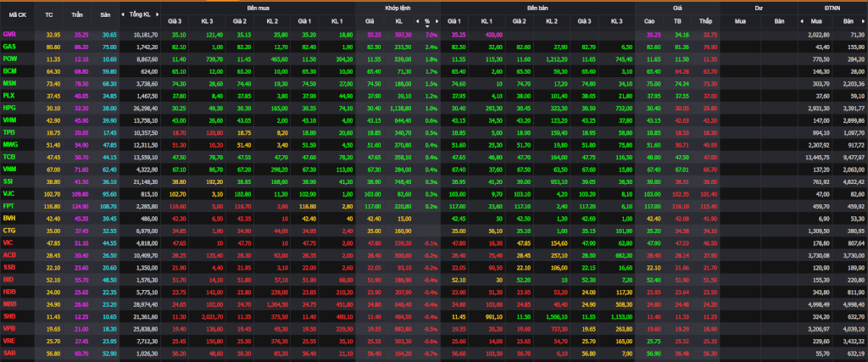The width and height of the screenshot is (868, 362).
Task: Select the VIC stock symbol
Action: point(8,242)
